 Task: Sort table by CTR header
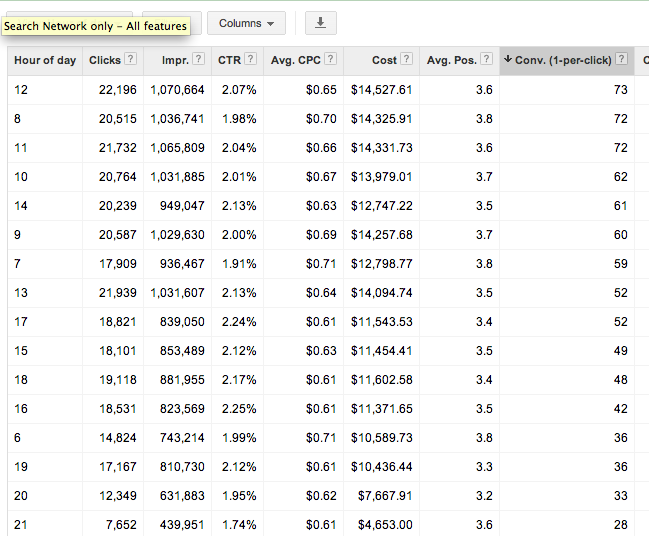[229, 60]
